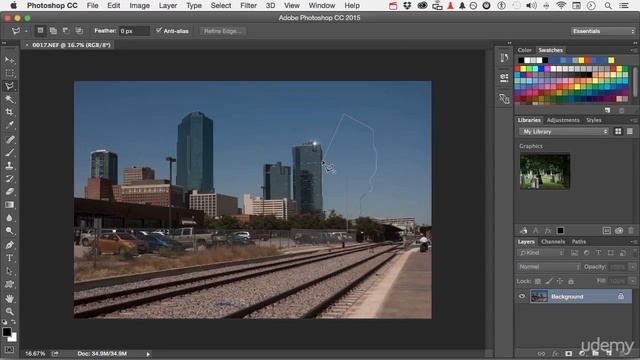This screenshot has height=360, width=640.
Task: Toggle Lock transparent pixels
Action: pos(538,281)
